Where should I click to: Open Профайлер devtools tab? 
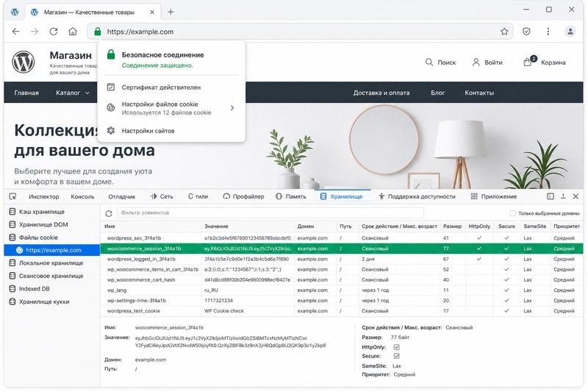pos(244,196)
